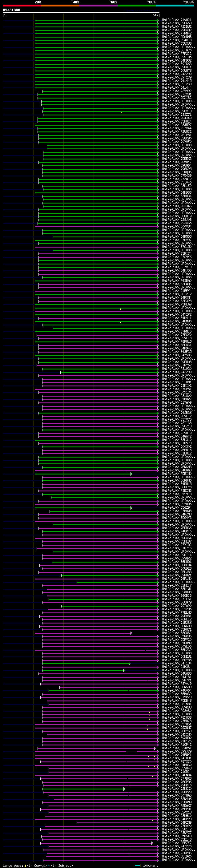This screenshot has height=868, width=197.
Task: Select hit UniRef100_B9H0J1
Action: (x=176, y=67)
